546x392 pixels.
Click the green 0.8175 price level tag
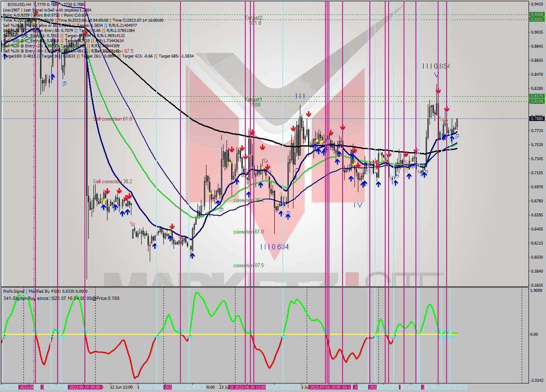point(537,96)
